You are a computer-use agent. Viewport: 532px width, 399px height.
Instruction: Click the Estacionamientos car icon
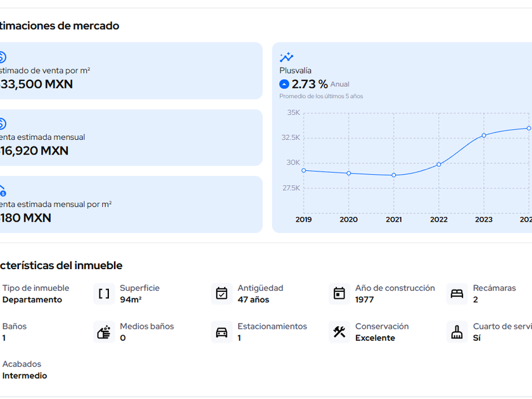point(222,332)
